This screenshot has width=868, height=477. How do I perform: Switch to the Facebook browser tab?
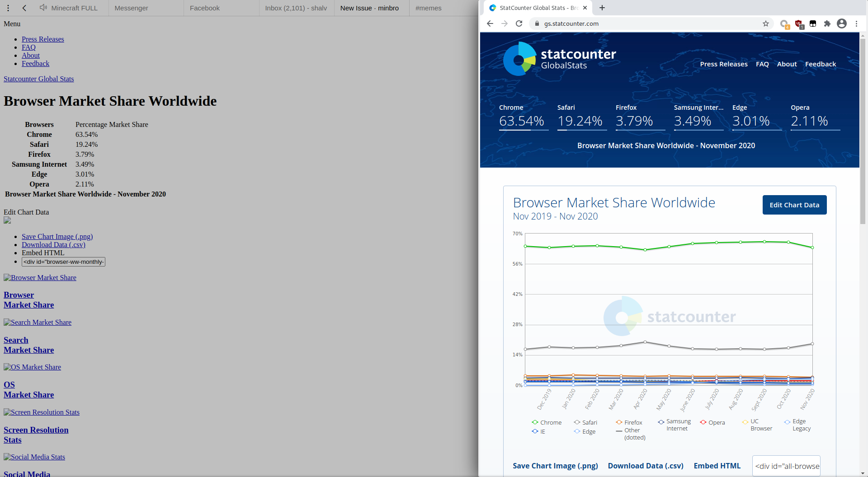pyautogui.click(x=205, y=8)
